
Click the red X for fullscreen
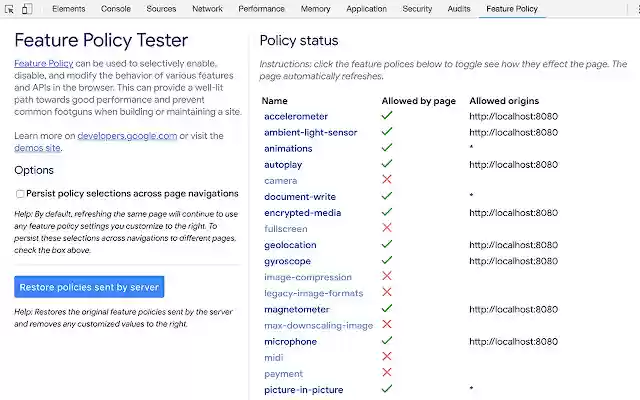pos(387,228)
